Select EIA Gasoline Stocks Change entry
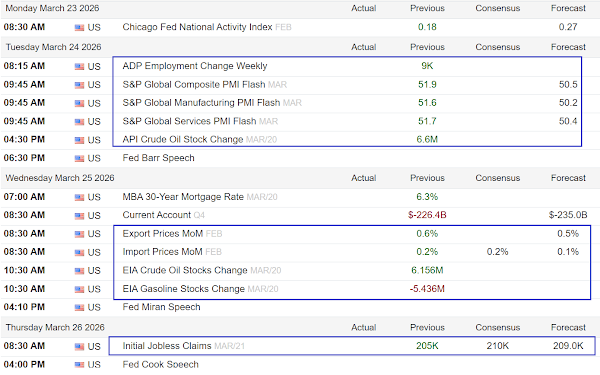Viewport: 600px width, 375px height. (183, 289)
